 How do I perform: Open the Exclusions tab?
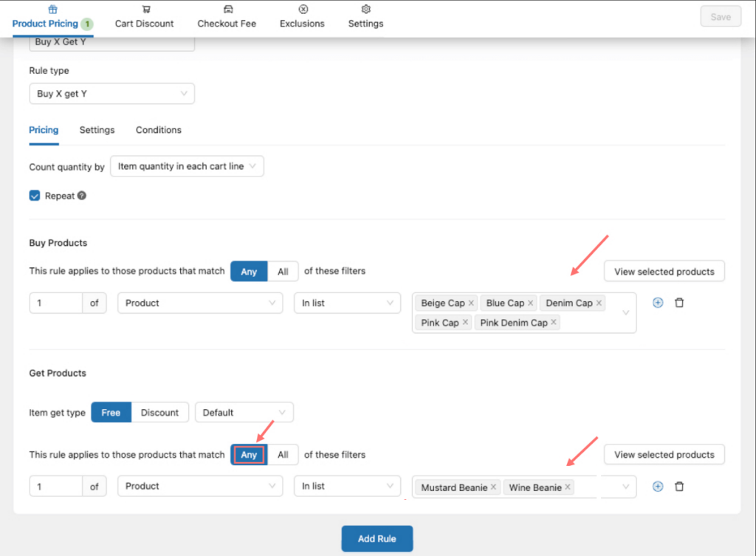302,17
